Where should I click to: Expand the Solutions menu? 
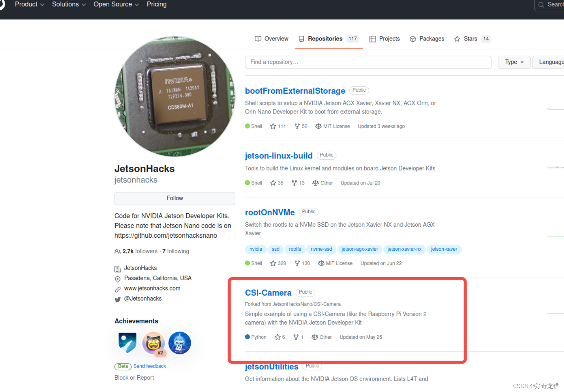coord(69,4)
